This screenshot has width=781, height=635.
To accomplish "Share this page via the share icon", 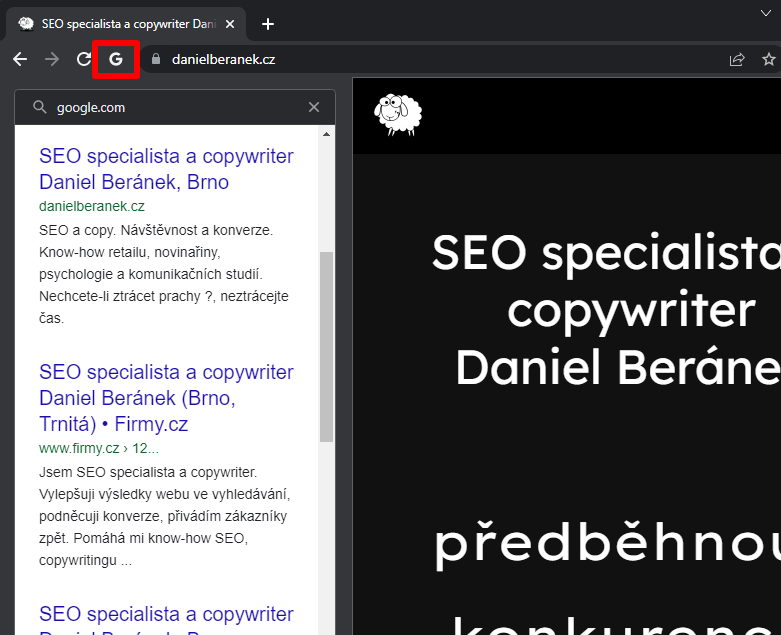I will [x=737, y=59].
